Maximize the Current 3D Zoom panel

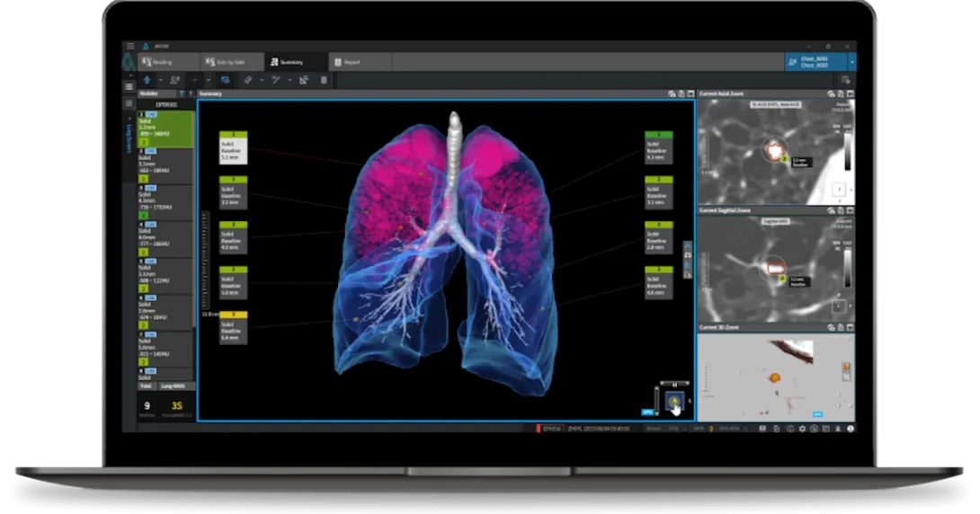[851, 328]
